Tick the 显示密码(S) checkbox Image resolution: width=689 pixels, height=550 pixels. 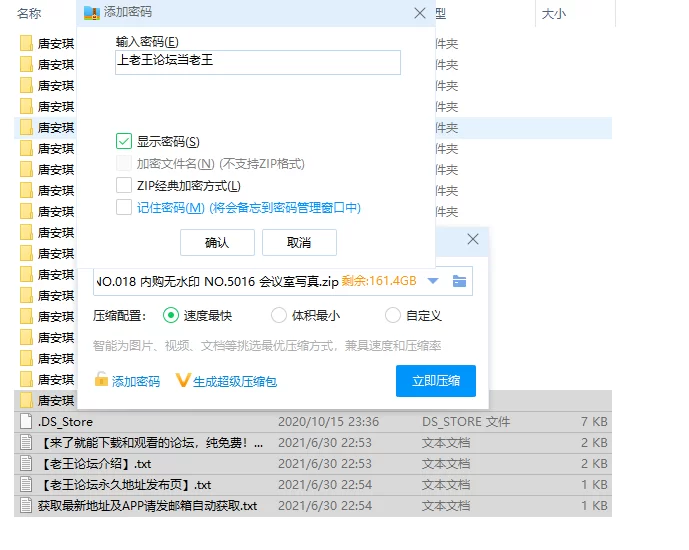pos(124,141)
